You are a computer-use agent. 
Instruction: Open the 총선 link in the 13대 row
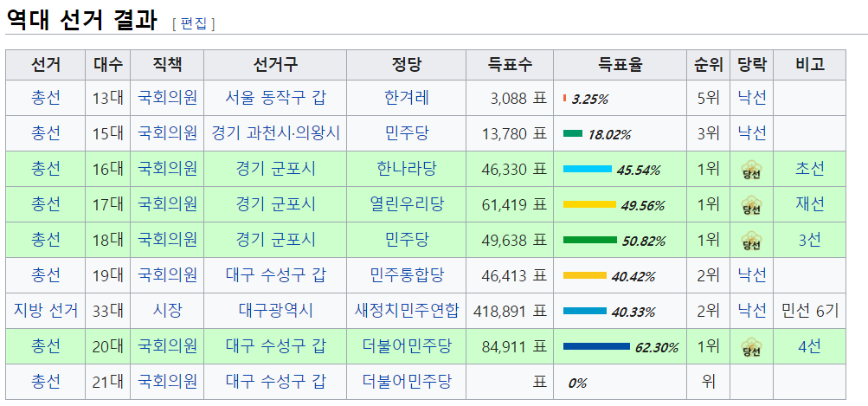click(x=45, y=98)
